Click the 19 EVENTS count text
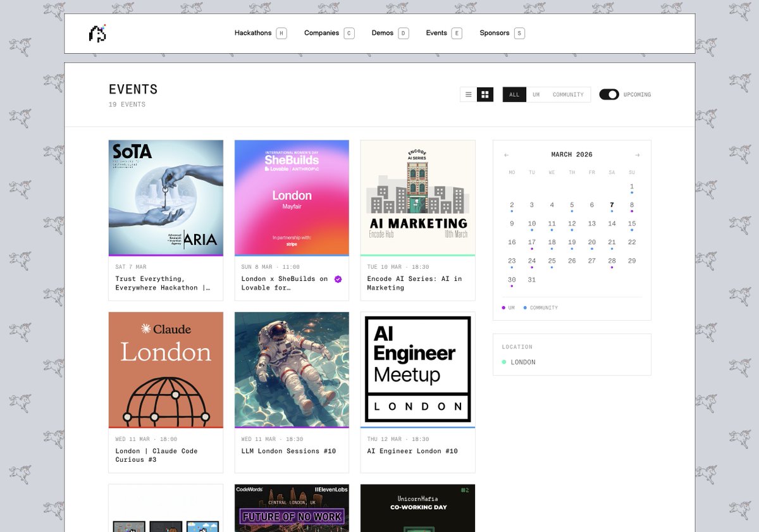The image size is (759, 532). [127, 105]
